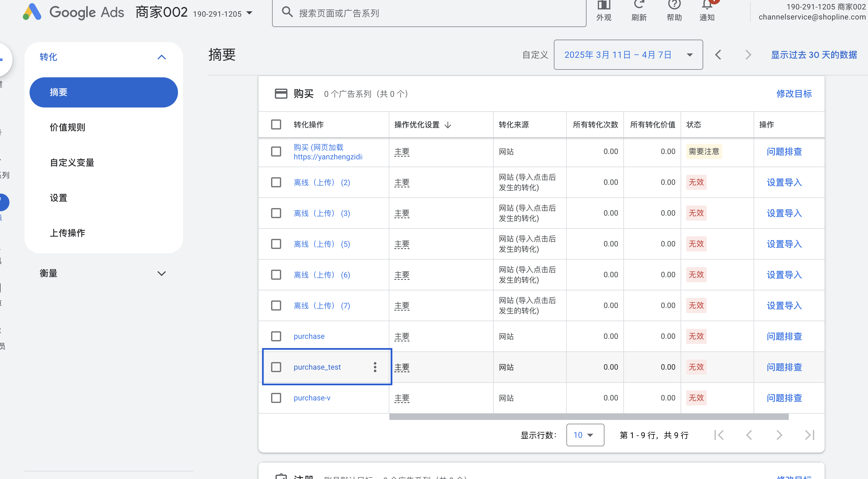This screenshot has width=868, height=479.
Task: Open 自定义变量 in the sidebar
Action: tap(72, 163)
